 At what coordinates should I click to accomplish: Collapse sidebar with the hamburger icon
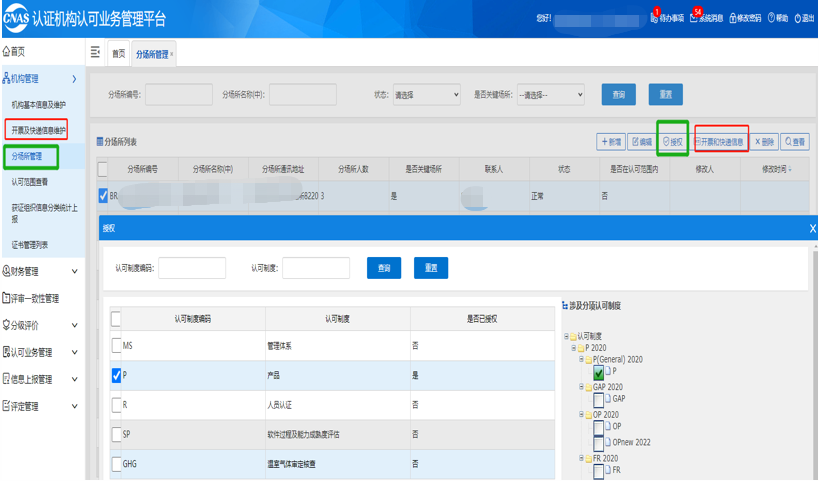(x=95, y=52)
